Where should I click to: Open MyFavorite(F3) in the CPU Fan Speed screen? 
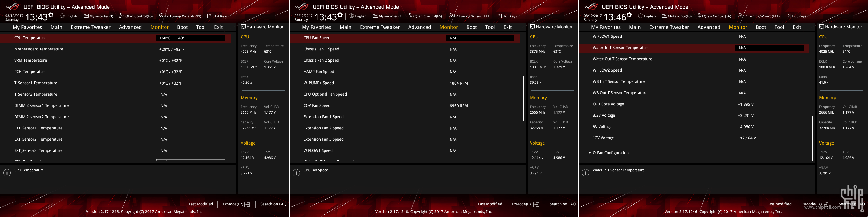pos(387,16)
